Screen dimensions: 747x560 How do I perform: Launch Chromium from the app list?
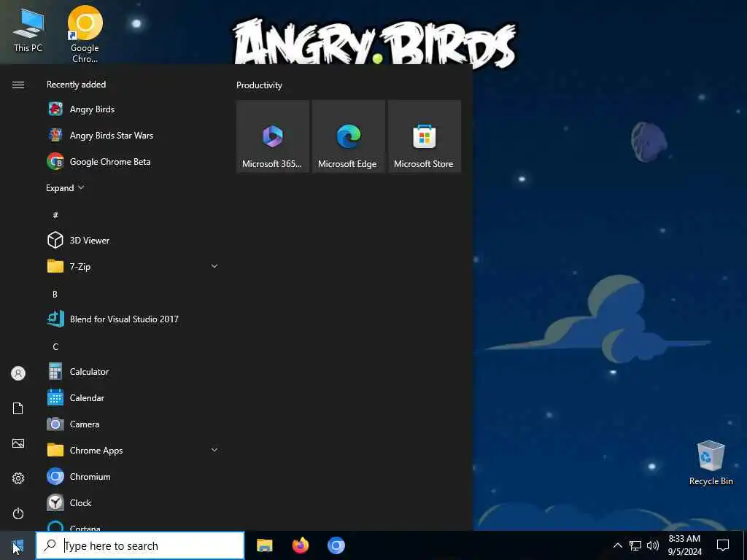[133, 476]
